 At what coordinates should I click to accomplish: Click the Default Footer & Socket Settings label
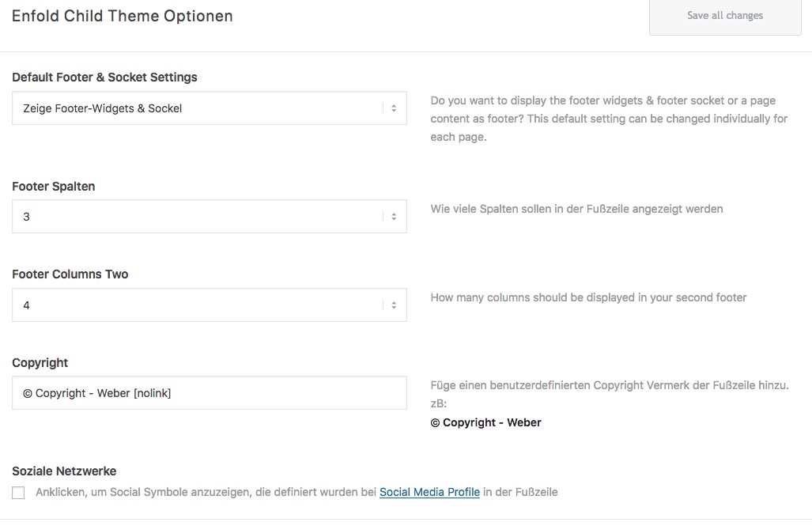104,78
